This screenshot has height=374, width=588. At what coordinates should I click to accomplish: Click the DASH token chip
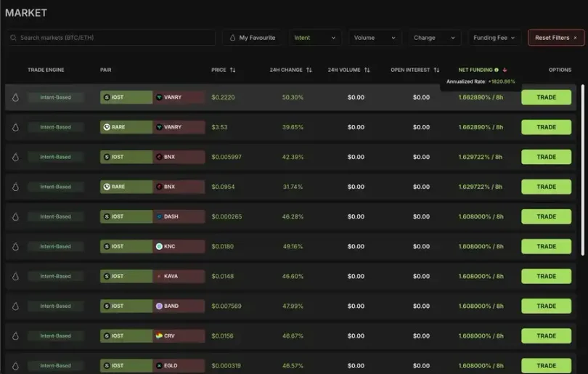179,216
